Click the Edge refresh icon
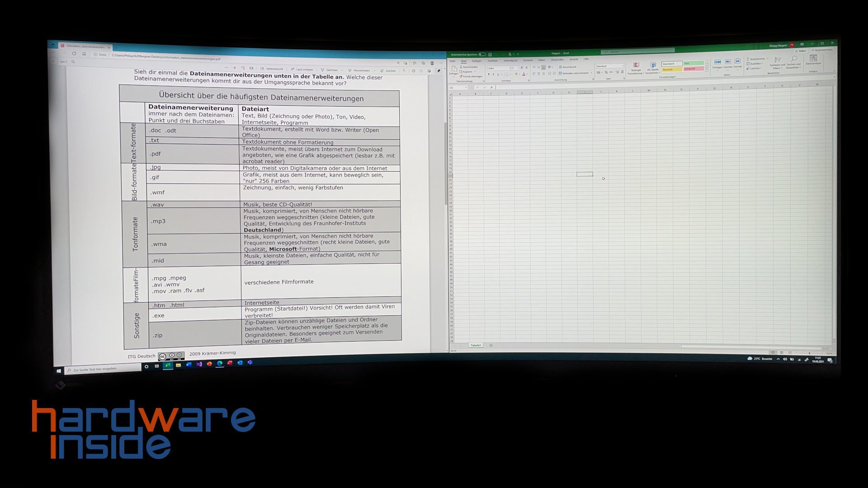The height and width of the screenshot is (488, 868). point(74,54)
